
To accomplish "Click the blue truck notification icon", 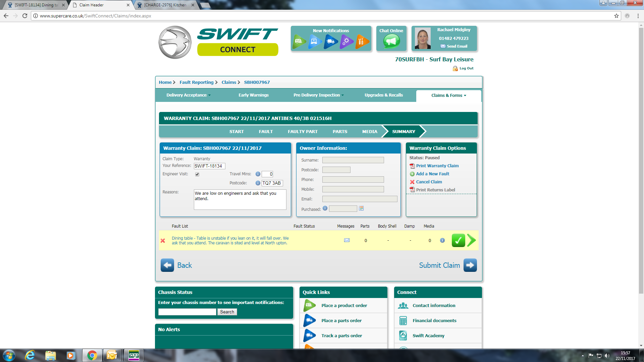I will click(330, 42).
